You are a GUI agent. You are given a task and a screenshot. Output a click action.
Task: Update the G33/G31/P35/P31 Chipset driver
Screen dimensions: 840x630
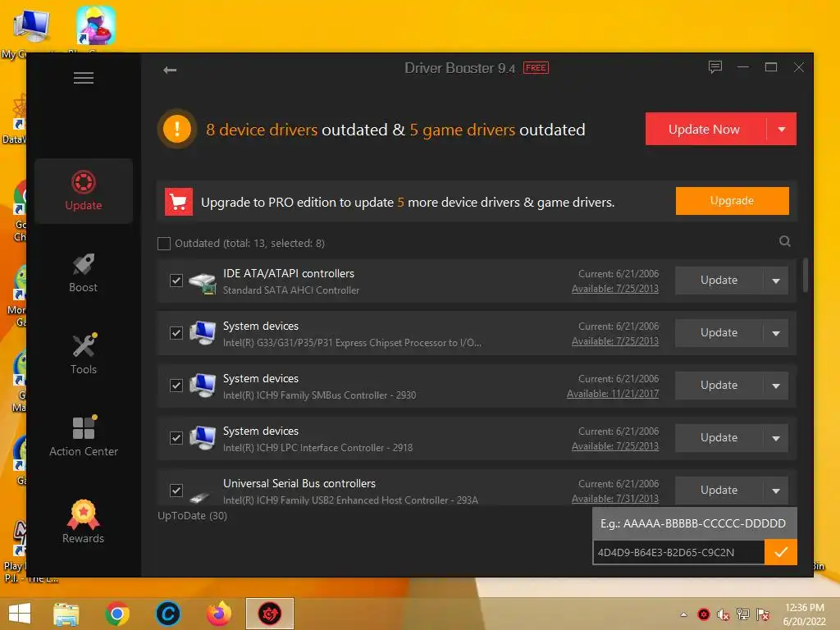(x=719, y=333)
